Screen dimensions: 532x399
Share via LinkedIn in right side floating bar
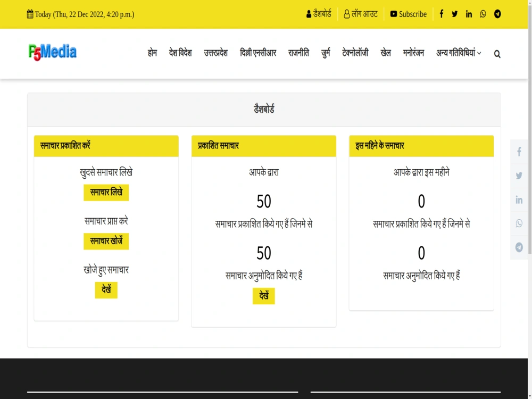coord(519,199)
